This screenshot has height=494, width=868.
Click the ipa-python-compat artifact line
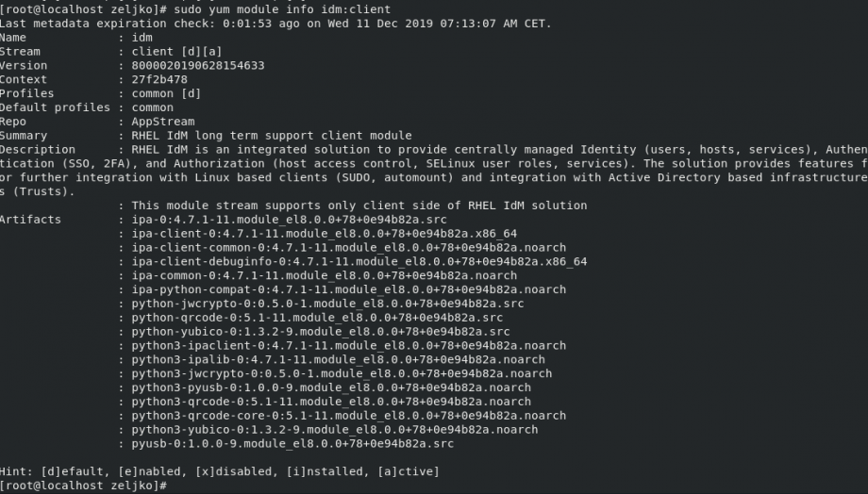(348, 289)
